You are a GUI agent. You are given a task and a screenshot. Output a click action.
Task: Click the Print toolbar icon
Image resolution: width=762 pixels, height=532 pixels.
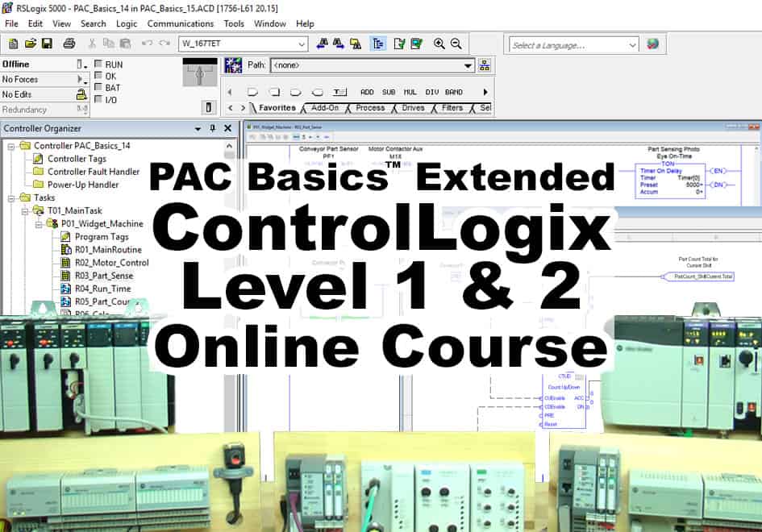pyautogui.click(x=69, y=44)
